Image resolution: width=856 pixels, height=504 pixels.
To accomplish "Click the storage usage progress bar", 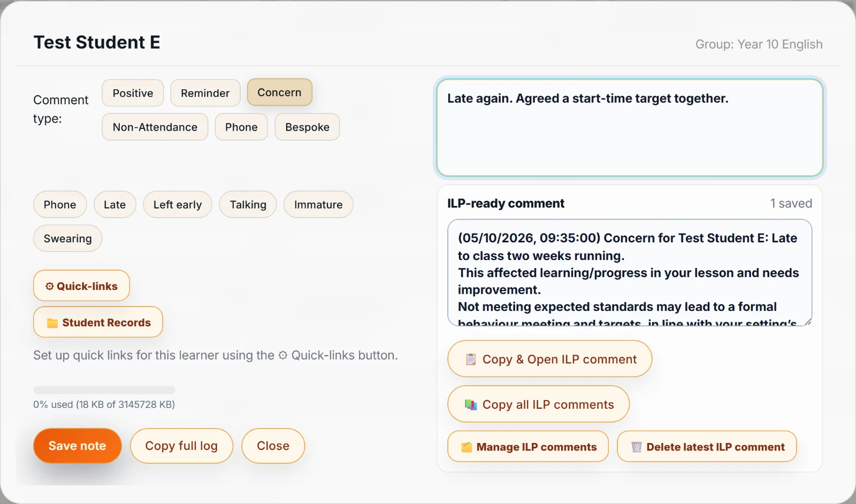I will coord(104,390).
